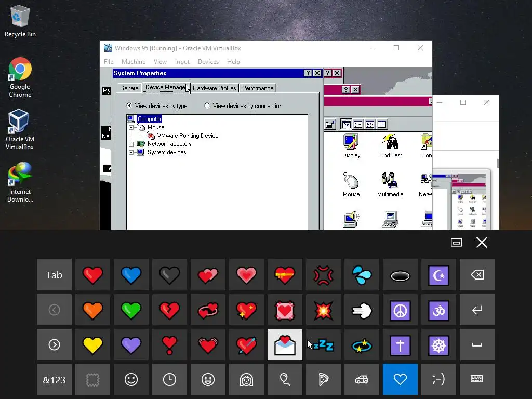
Task: Insert the purple heart emoji
Action: 131,345
